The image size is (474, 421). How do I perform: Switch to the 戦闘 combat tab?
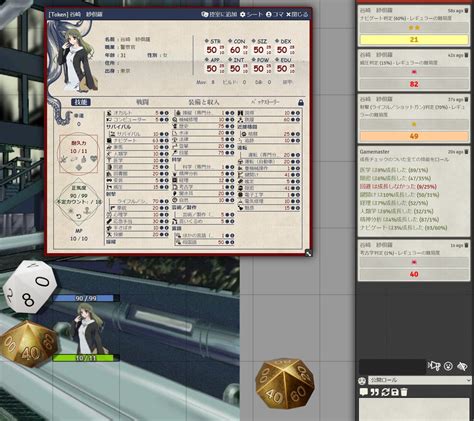coord(142,102)
